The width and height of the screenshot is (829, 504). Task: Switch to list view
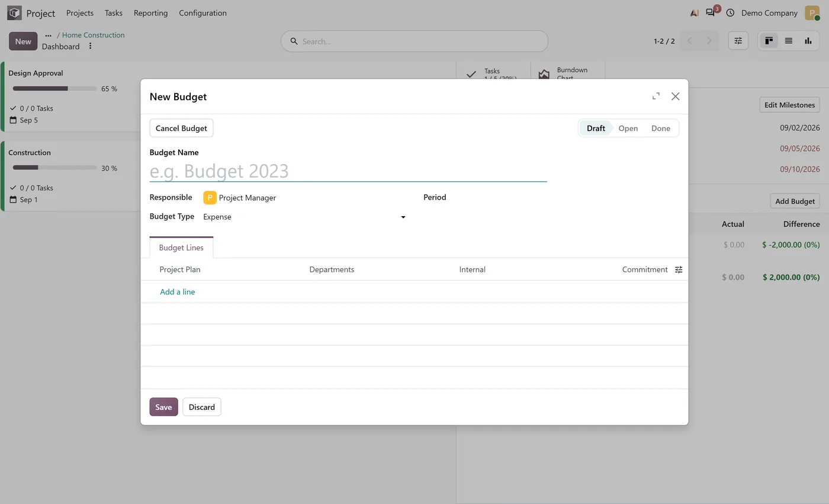coord(788,41)
